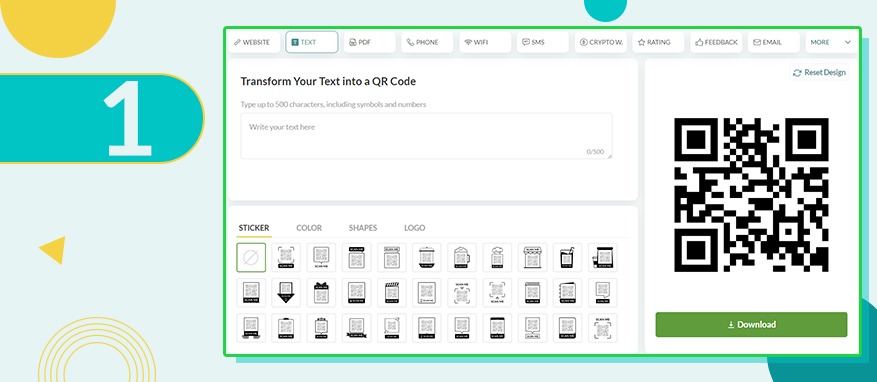Choose the gift bow sticker frame

pyautogui.click(x=322, y=293)
